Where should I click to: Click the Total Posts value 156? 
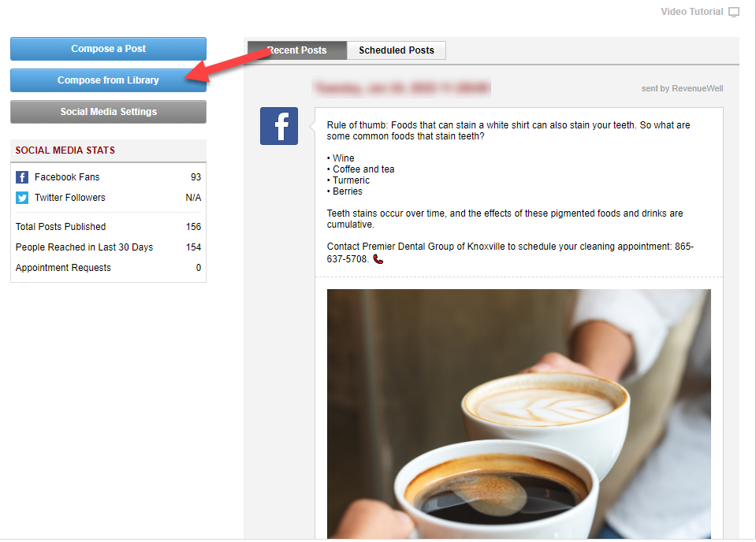click(194, 226)
